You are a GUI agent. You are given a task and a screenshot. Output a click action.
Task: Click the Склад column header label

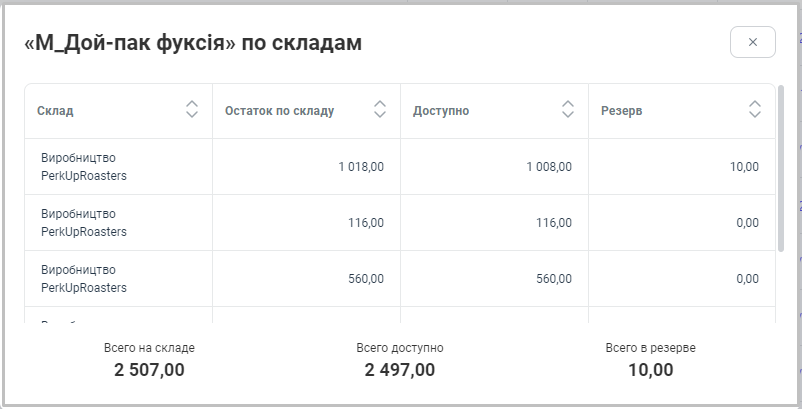(55, 111)
